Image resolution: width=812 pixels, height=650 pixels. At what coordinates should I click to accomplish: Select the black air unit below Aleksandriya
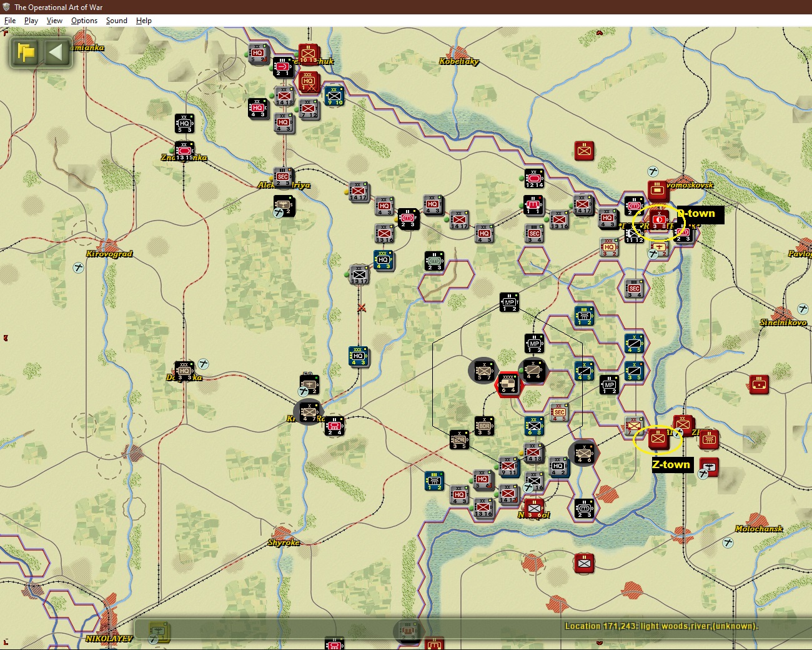[284, 206]
